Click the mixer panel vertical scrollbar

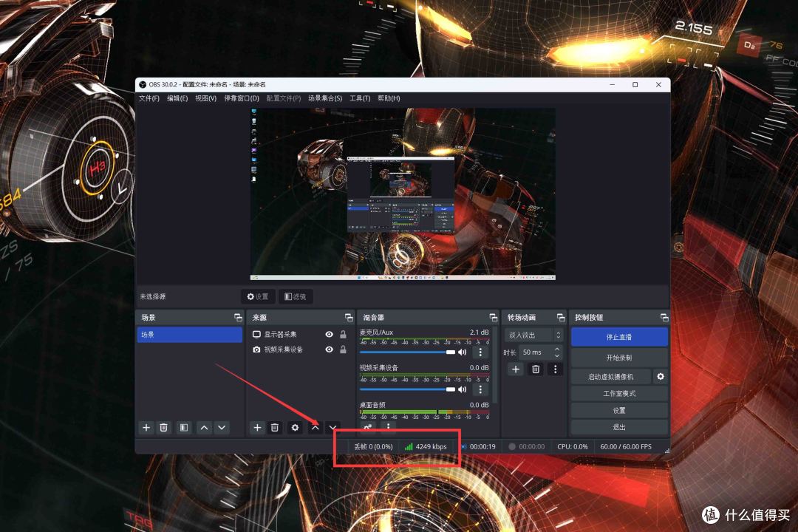pos(493,364)
